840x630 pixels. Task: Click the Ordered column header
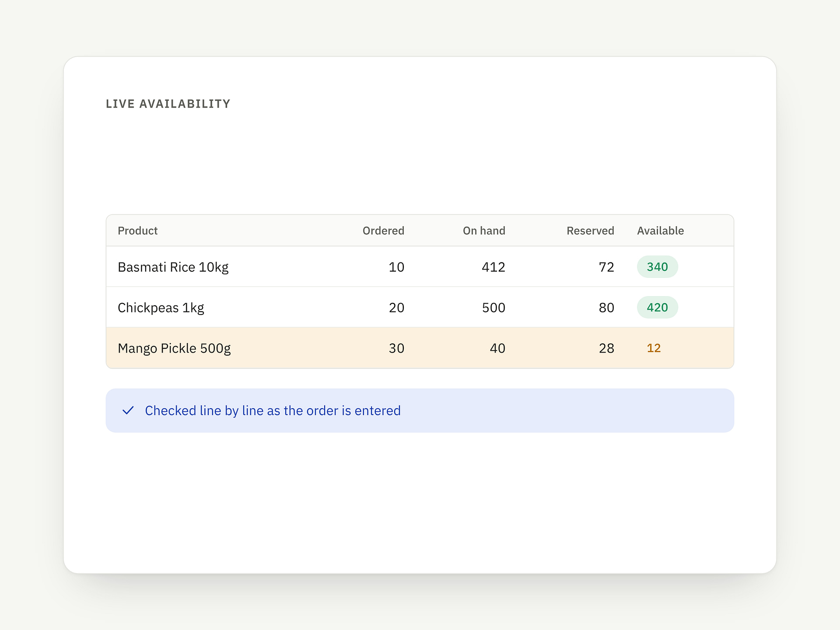pos(383,231)
